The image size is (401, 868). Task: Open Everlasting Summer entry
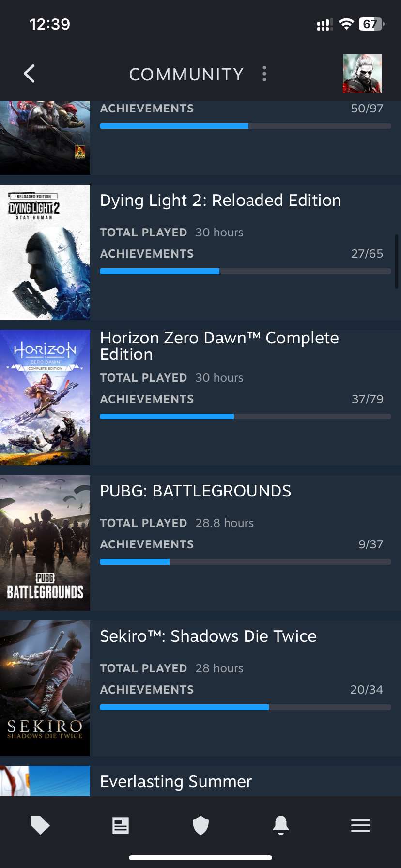coord(175,781)
